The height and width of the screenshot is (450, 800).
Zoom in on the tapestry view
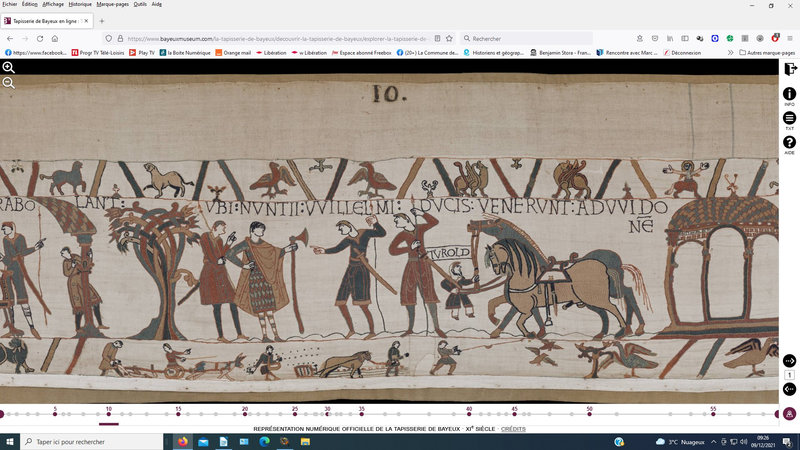(x=9, y=67)
